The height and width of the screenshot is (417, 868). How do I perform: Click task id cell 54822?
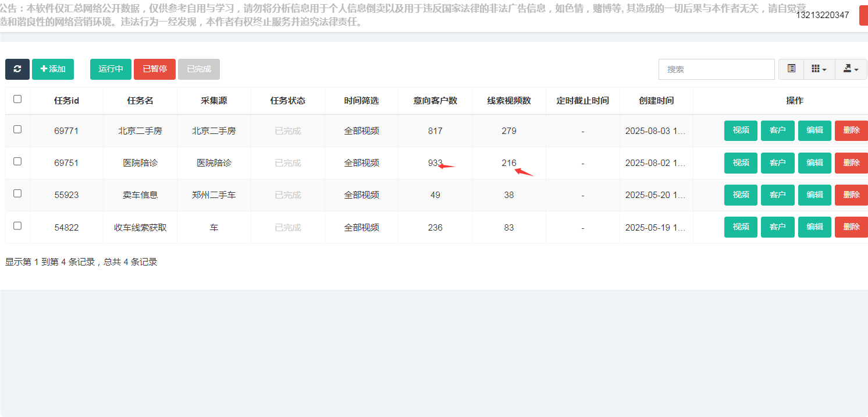(x=66, y=228)
